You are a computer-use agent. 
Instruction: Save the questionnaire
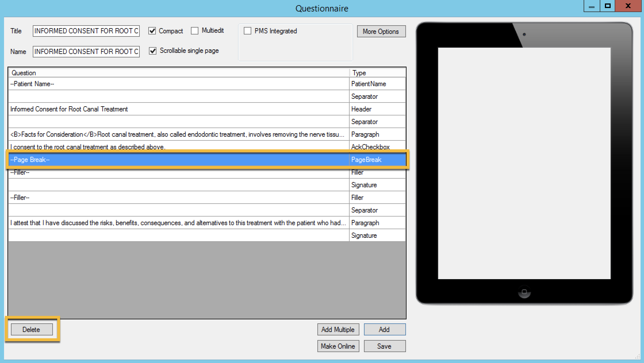(385, 346)
